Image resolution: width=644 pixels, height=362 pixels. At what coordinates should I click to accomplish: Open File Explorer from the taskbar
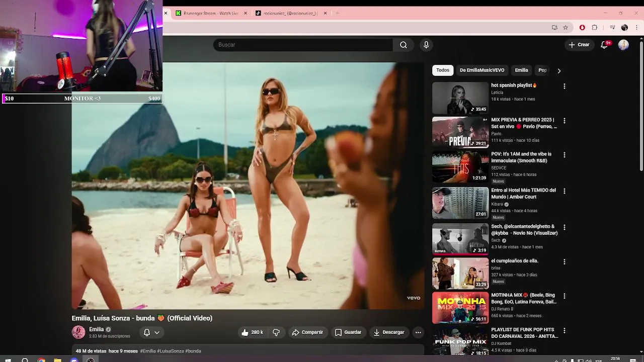[x=57, y=360]
